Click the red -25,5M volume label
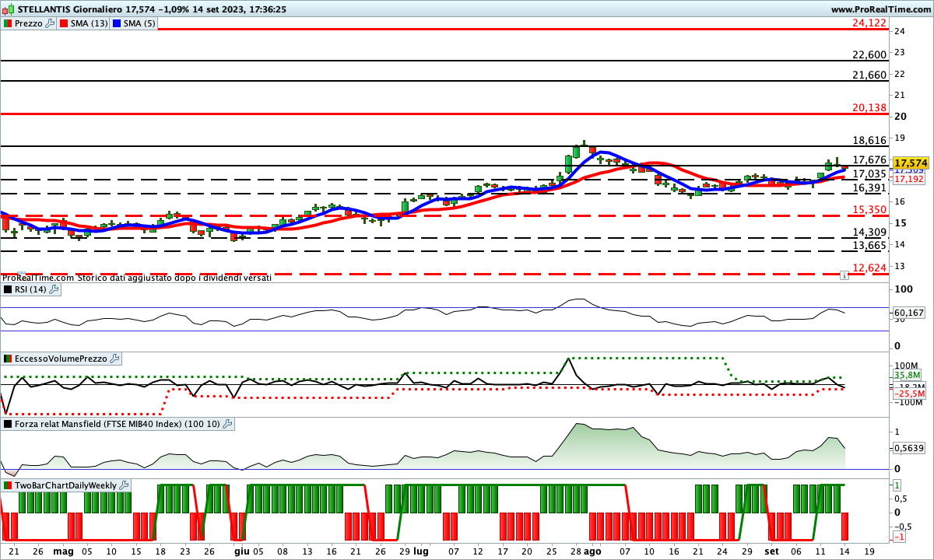Viewport: 934px width, 560px height. click(x=908, y=394)
